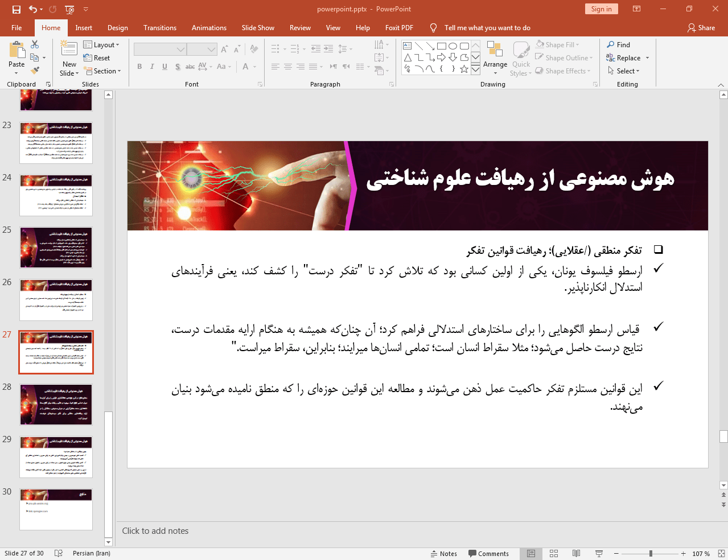Switch to the Slide Show tab

pyautogui.click(x=258, y=28)
